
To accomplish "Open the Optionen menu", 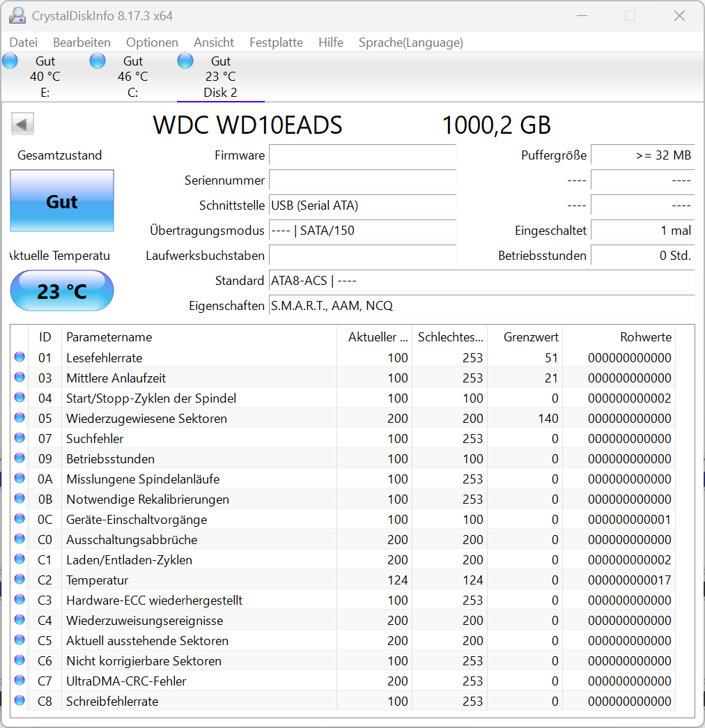I will pos(152,42).
